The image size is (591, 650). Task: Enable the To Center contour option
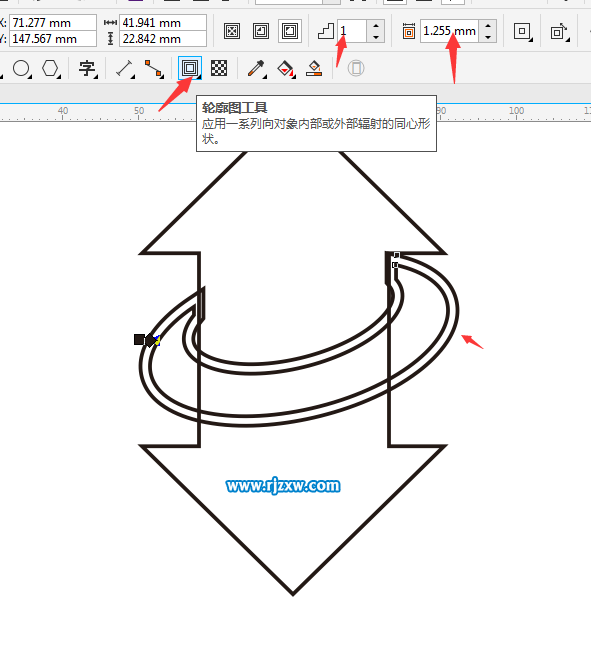[x=232, y=31]
